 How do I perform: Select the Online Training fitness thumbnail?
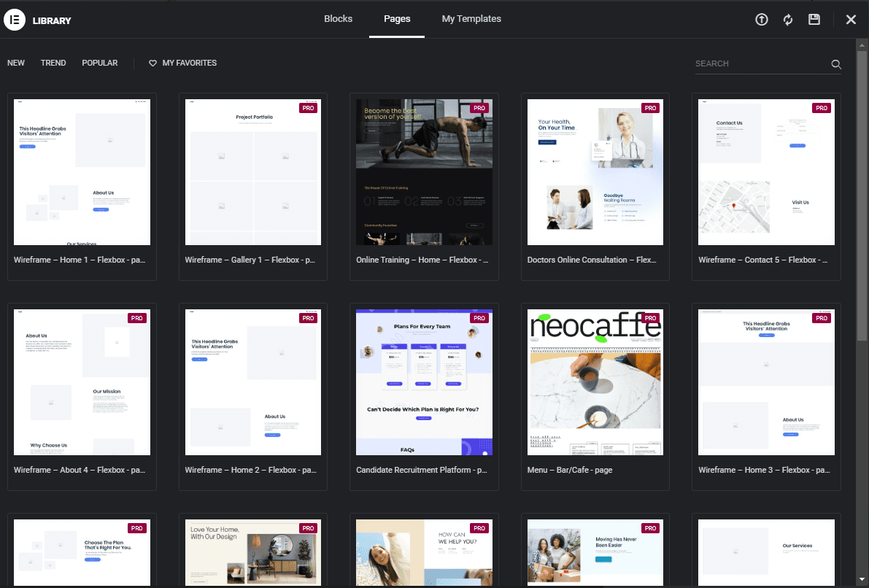coord(424,171)
